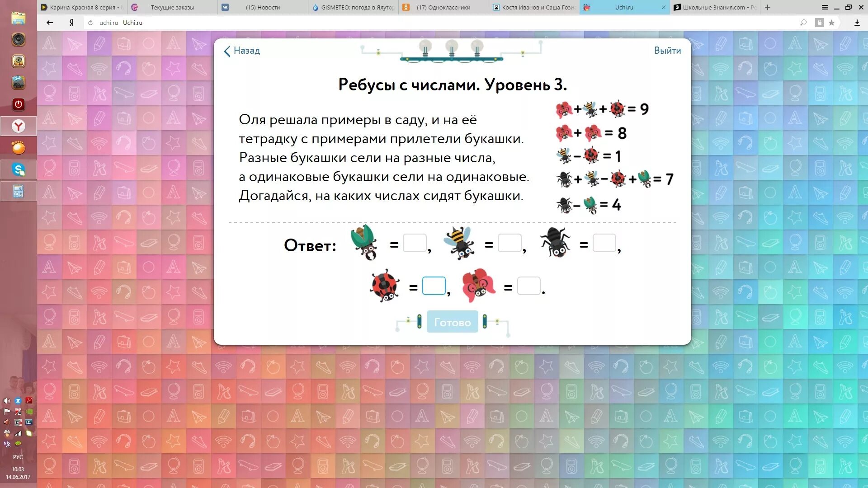The width and height of the screenshot is (868, 488).
Task: Click answer box for green beetle
Action: click(414, 244)
